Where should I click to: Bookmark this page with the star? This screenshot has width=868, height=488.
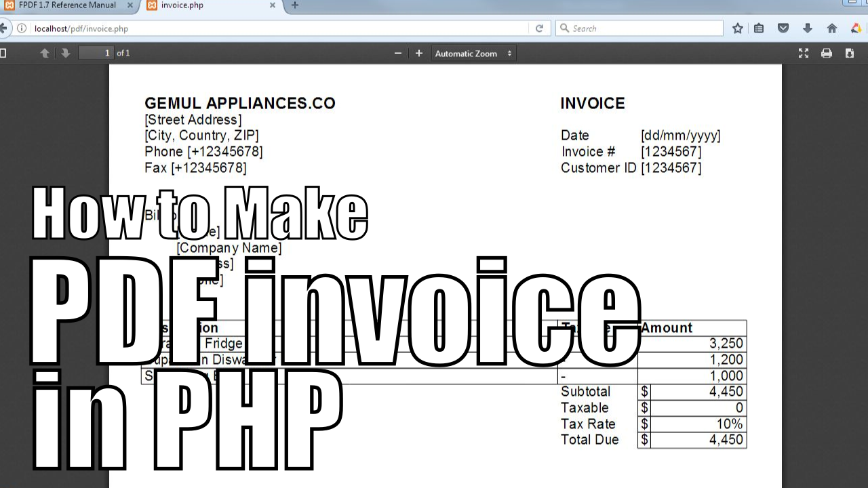tap(737, 28)
